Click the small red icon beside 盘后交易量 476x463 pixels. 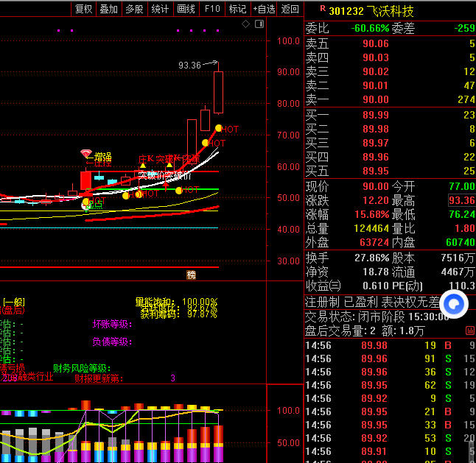(x=469, y=331)
